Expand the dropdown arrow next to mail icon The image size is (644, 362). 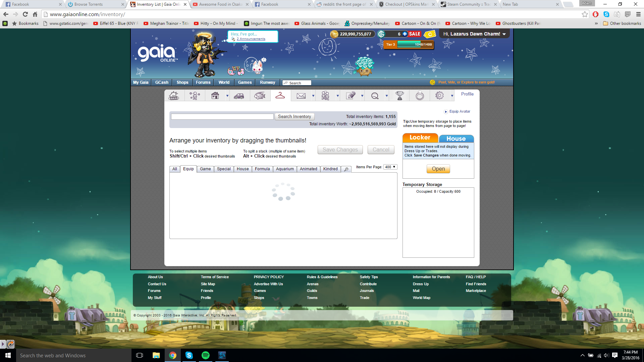point(313,96)
